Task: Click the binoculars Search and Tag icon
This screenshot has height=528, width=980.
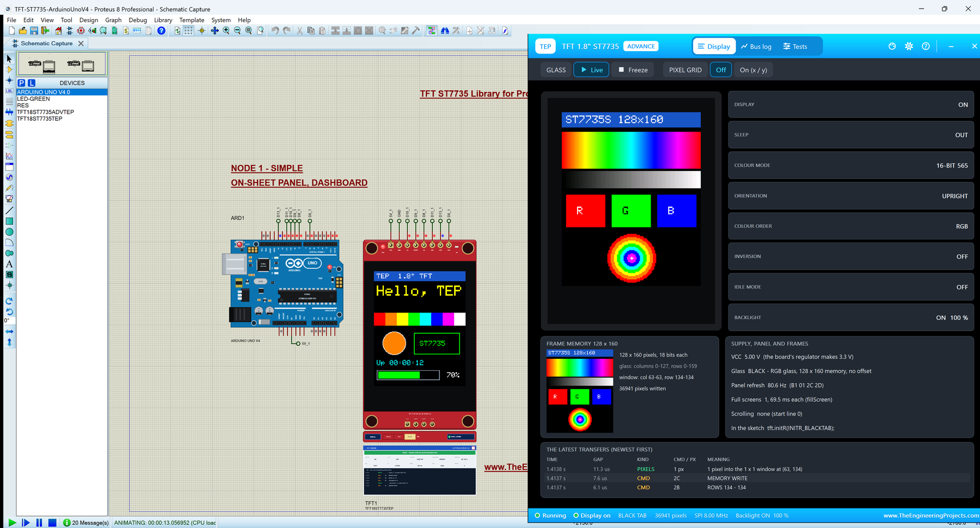Action: (x=445, y=31)
